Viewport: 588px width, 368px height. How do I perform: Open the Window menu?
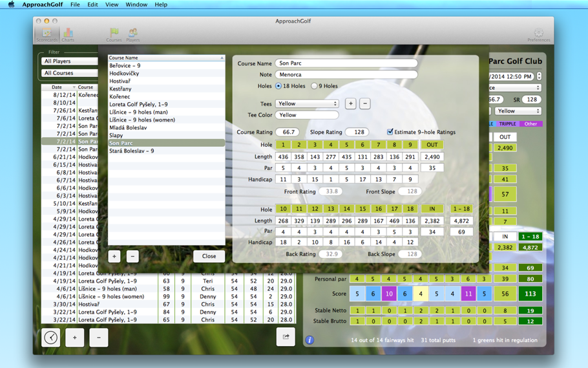(136, 5)
